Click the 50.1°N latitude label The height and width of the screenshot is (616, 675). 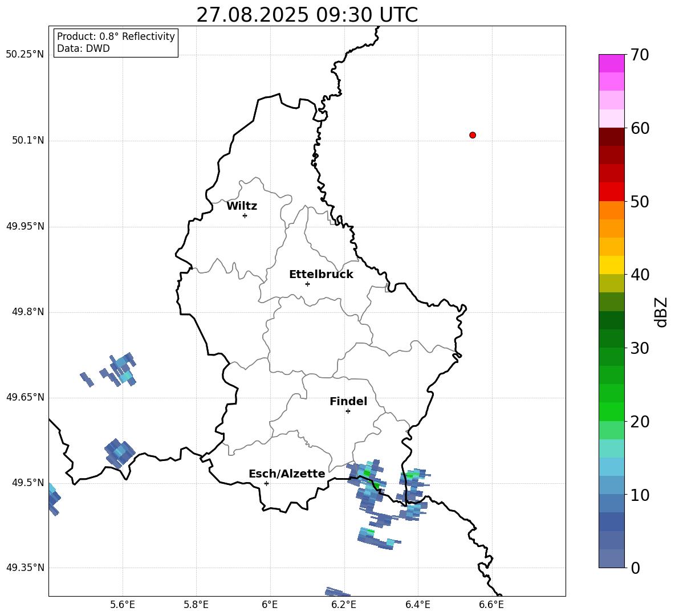(28, 140)
